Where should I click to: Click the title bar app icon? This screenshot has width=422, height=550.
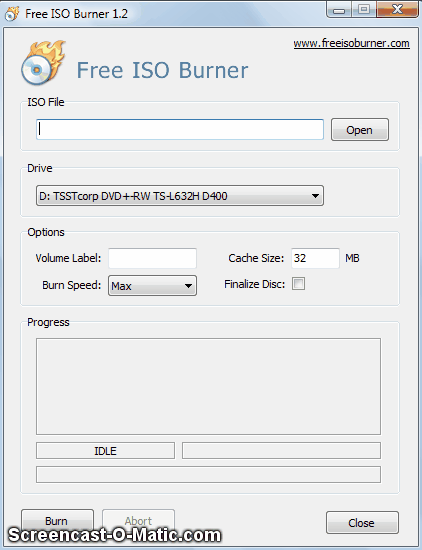pos(12,14)
